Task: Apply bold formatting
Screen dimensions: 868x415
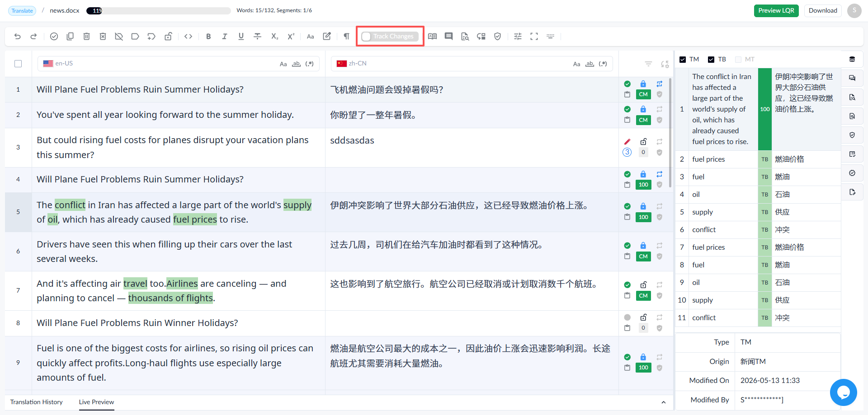Action: coord(208,36)
